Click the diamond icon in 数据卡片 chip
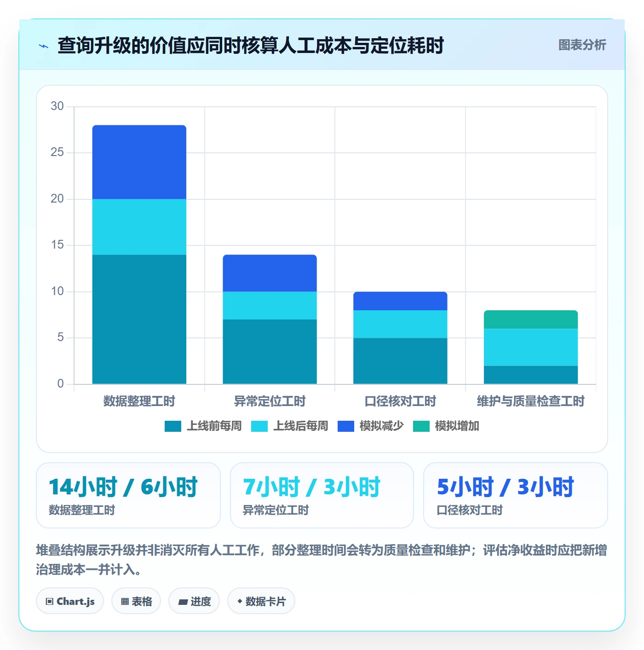 point(240,601)
